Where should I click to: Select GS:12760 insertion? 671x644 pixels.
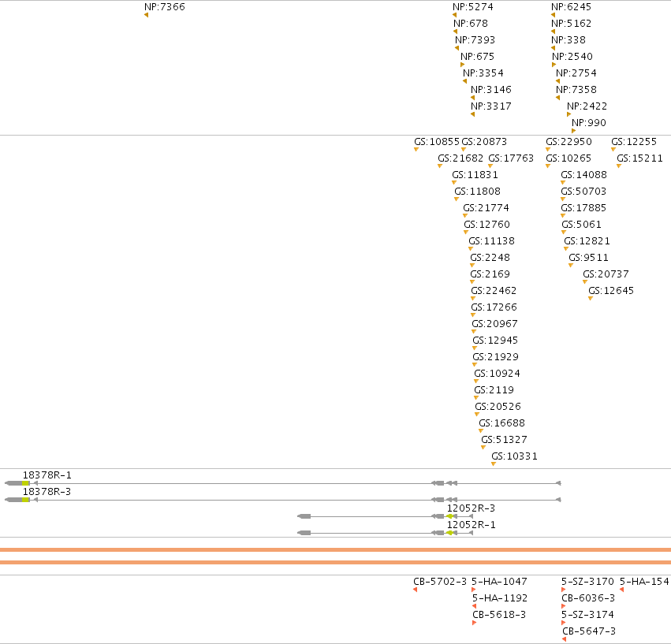[x=487, y=225]
